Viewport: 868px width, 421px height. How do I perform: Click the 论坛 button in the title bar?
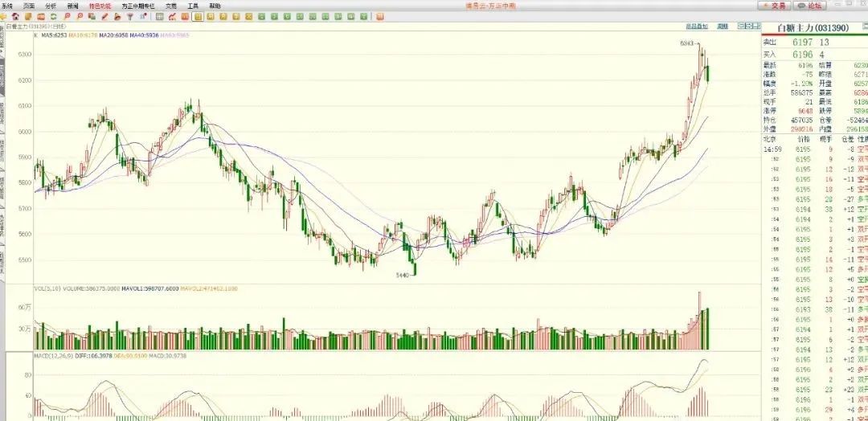810,6
